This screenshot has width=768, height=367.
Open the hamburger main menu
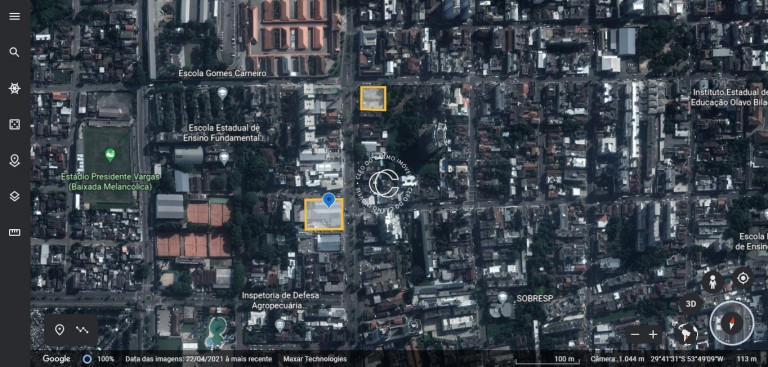click(x=15, y=16)
